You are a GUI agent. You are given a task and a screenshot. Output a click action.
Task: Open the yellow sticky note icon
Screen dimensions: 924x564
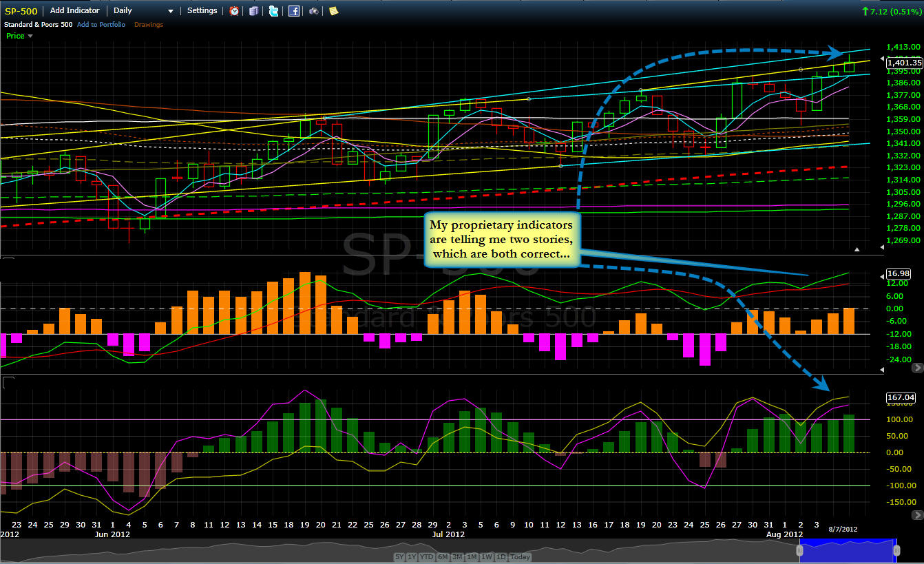[333, 11]
